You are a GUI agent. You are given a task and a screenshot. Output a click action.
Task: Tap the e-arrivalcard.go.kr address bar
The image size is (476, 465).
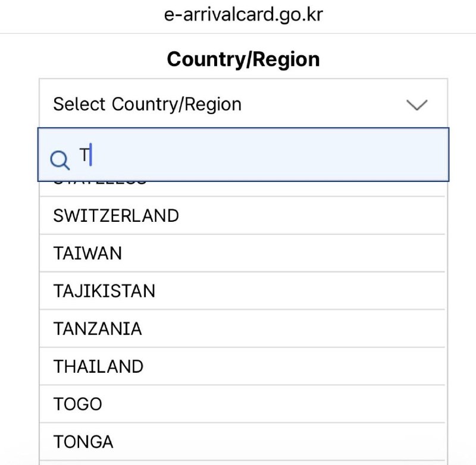(243, 15)
